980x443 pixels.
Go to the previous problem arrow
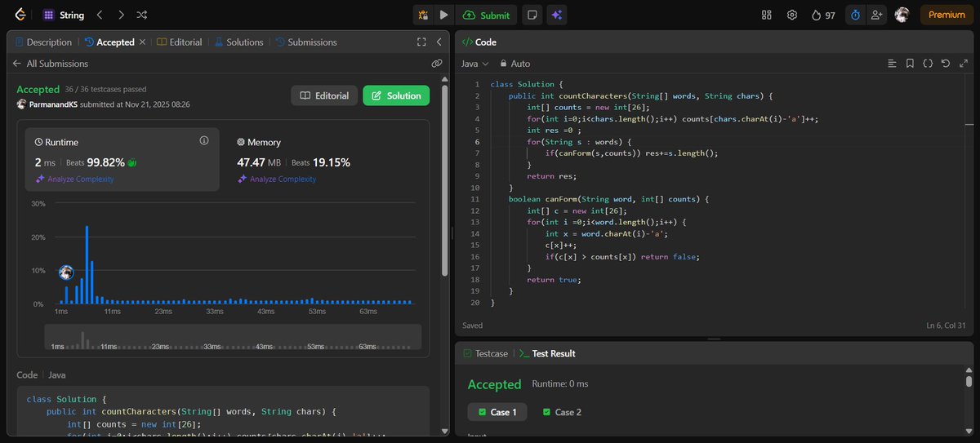pos(100,15)
